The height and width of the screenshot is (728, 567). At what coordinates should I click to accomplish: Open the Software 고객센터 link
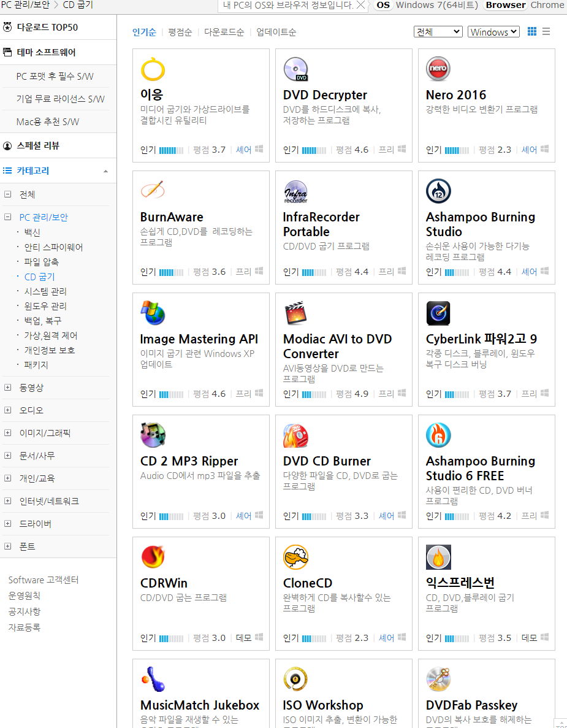coord(44,580)
